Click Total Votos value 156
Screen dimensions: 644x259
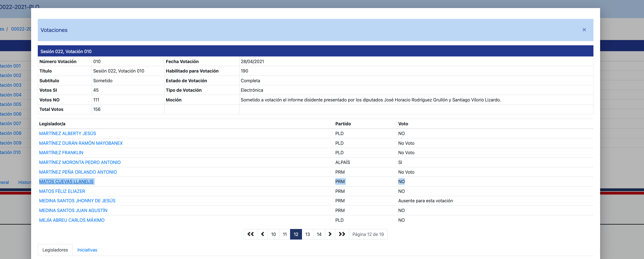97,109
